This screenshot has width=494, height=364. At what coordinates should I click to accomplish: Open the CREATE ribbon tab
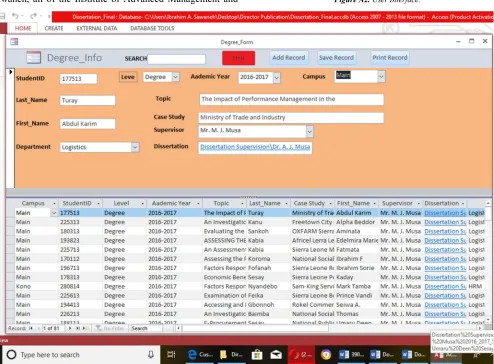coord(54,28)
